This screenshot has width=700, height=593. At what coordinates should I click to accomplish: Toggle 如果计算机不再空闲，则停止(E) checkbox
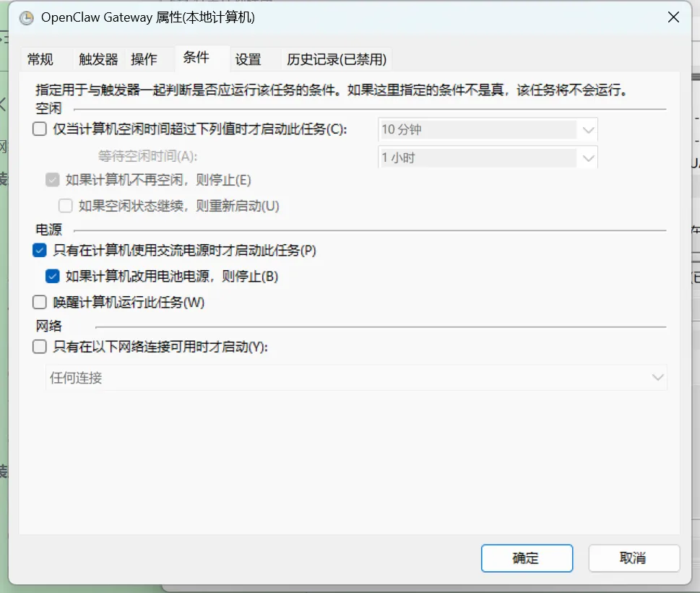click(x=52, y=180)
